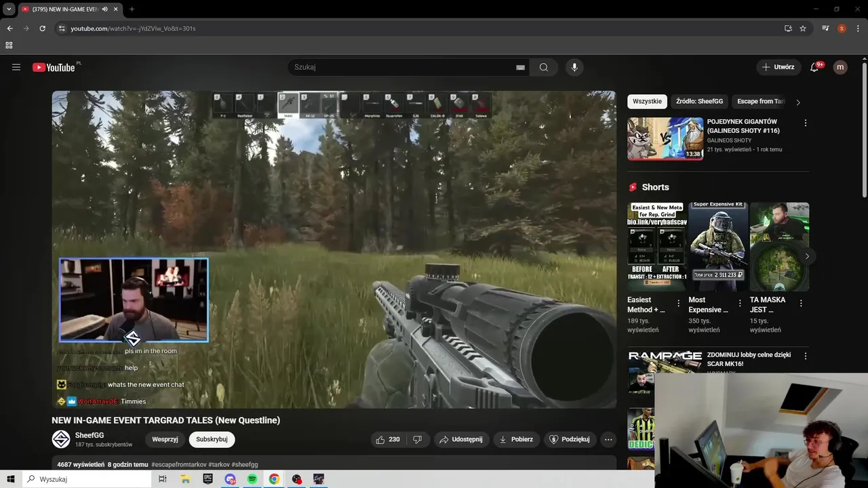Like the video with thumbs up
Viewport: 868px width, 488px height.
(x=388, y=439)
